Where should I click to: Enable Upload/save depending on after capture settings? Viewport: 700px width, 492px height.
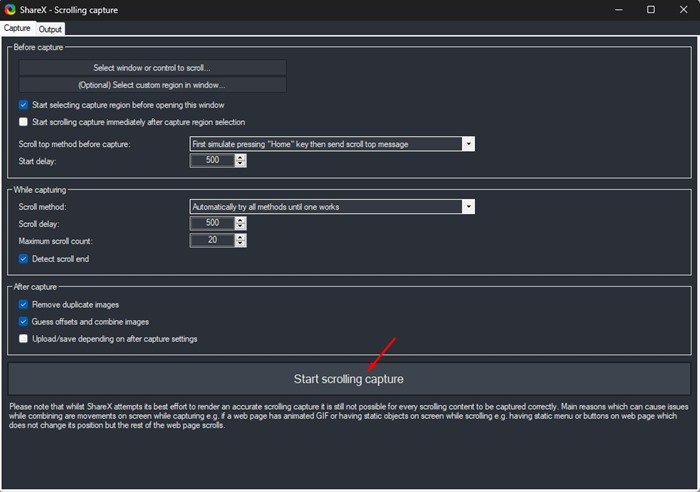coord(24,339)
